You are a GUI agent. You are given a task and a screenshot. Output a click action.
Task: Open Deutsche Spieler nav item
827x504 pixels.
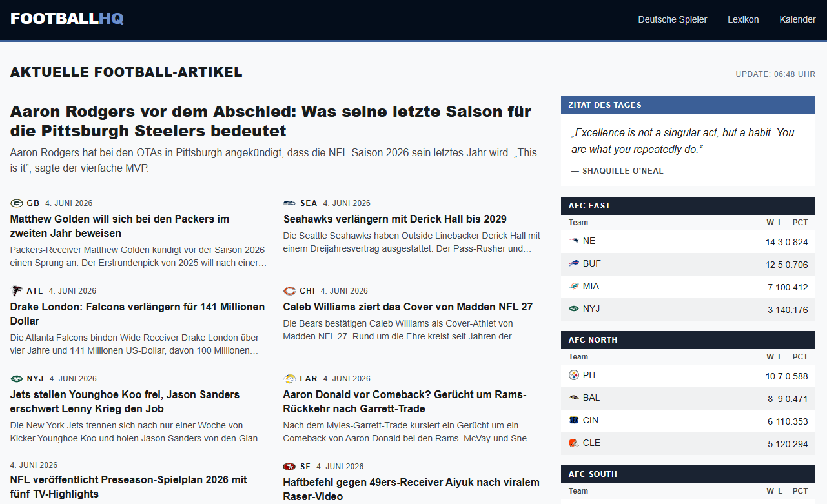click(x=673, y=19)
